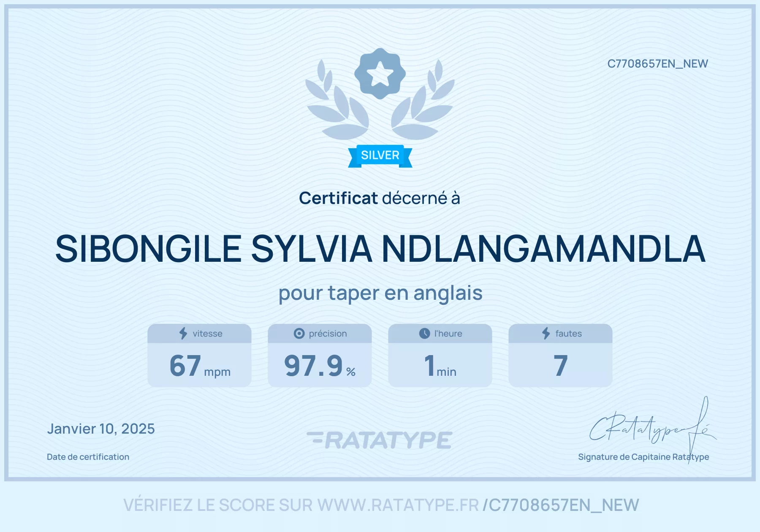Select certificate ID C7708657EN_NEW in the top corner
This screenshot has height=532, width=760.
coord(657,64)
